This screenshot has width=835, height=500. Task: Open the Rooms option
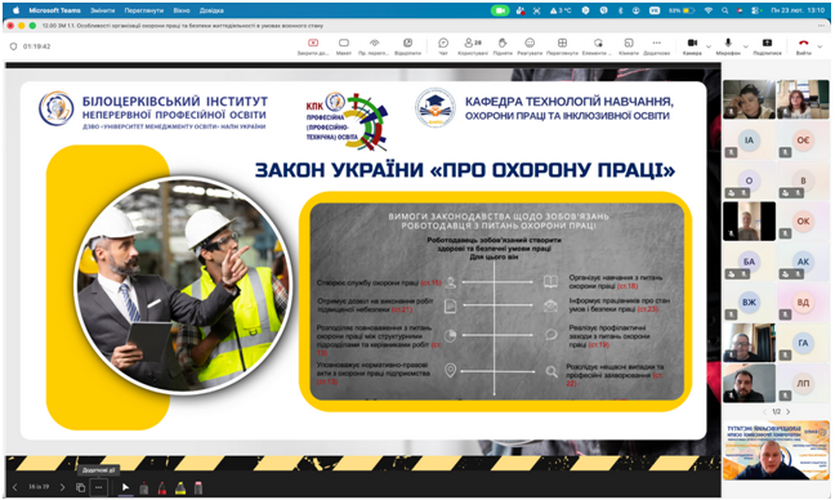tap(628, 46)
